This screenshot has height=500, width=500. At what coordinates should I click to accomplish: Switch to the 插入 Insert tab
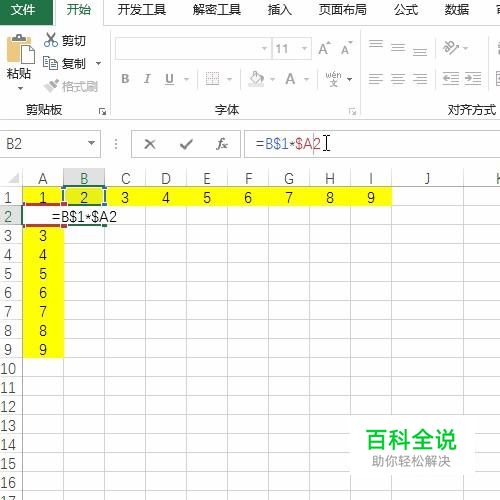coord(279,10)
